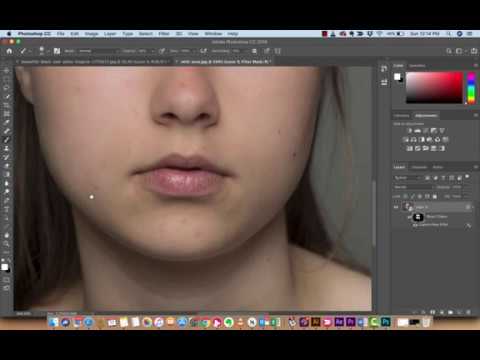
Task: Select the Move tool in the toolbar
Action: click(6, 71)
